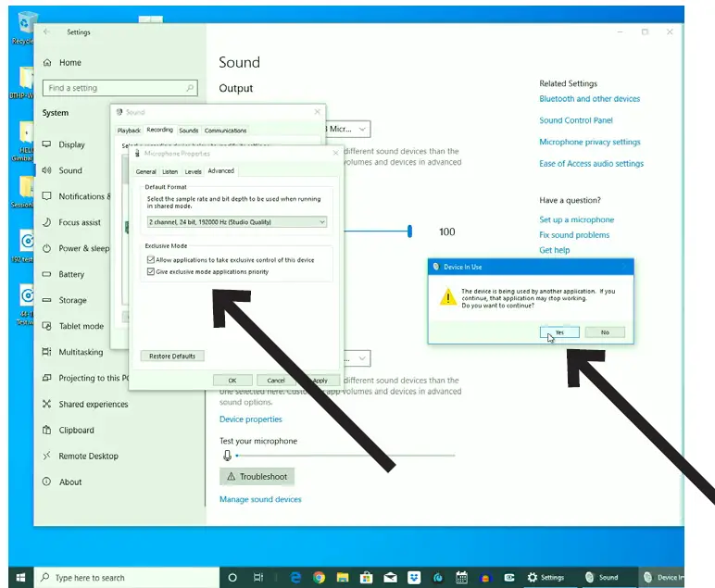Click the Test your microphone level bar
The image size is (715, 588).
pyautogui.click(x=345, y=456)
